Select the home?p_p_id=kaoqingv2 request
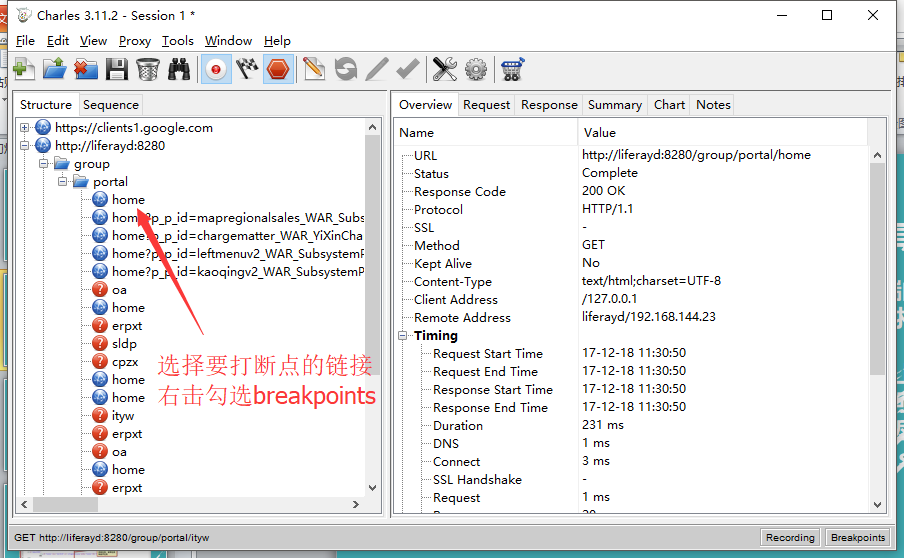This screenshot has width=904, height=558. (x=238, y=272)
